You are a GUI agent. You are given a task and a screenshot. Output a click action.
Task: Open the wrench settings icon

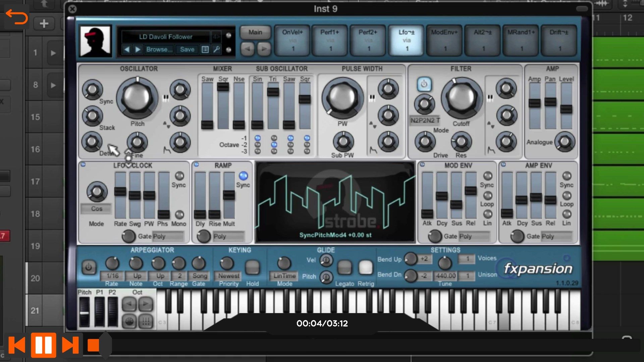tap(217, 50)
